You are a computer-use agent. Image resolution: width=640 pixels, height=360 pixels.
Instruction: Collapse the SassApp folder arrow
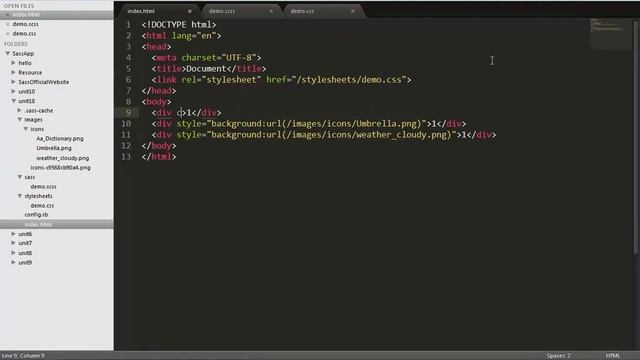click(8, 53)
